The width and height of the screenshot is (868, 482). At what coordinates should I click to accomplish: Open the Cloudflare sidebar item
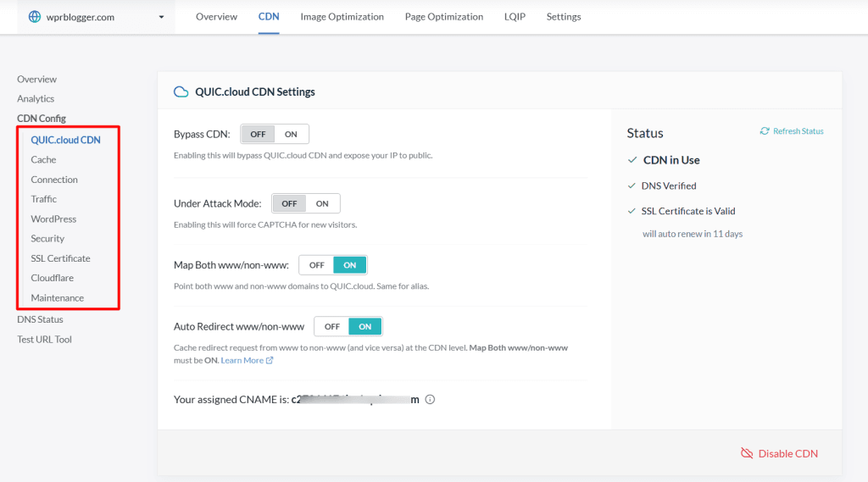pos(52,278)
